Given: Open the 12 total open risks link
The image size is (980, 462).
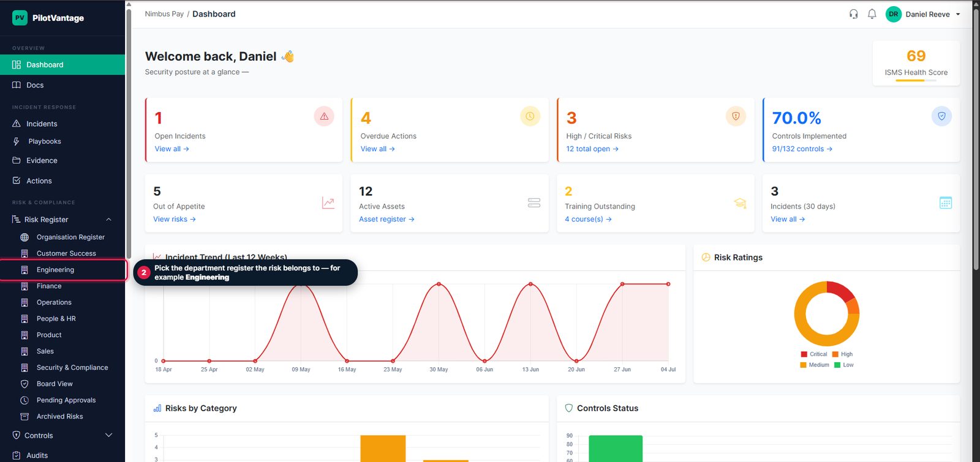Looking at the screenshot, I should (x=592, y=149).
